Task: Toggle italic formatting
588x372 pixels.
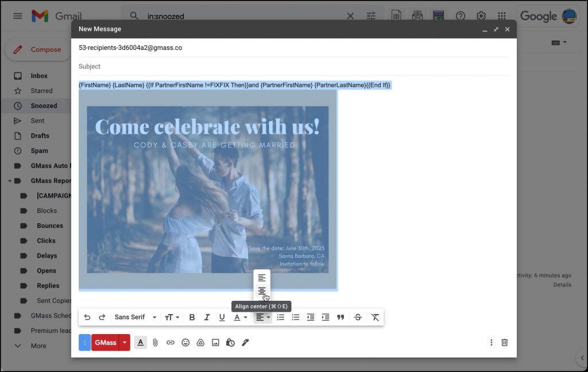Action: click(x=207, y=317)
